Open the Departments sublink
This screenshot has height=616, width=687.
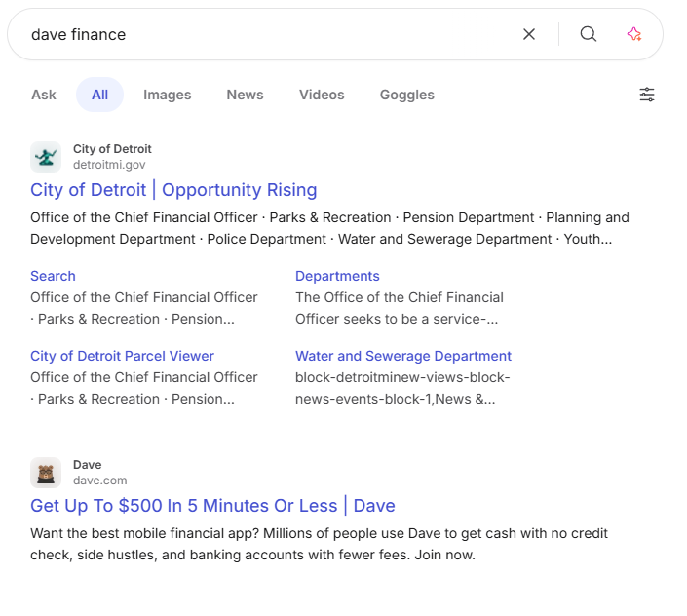(337, 276)
